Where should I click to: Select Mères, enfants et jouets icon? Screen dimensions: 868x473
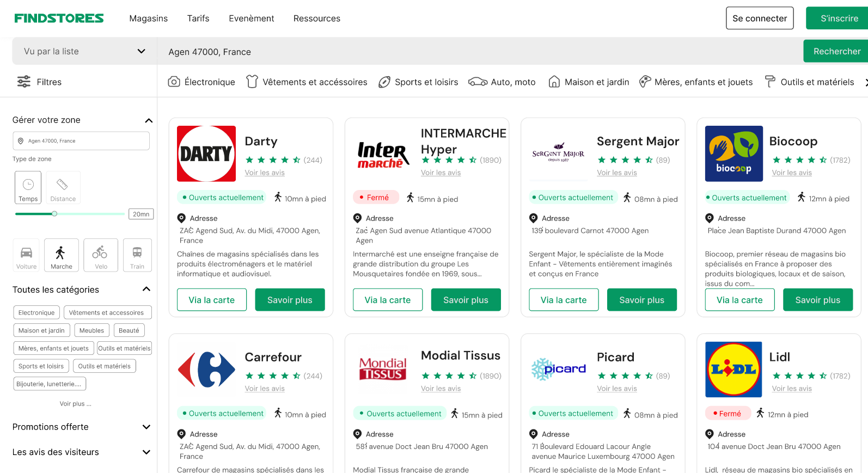(x=645, y=82)
